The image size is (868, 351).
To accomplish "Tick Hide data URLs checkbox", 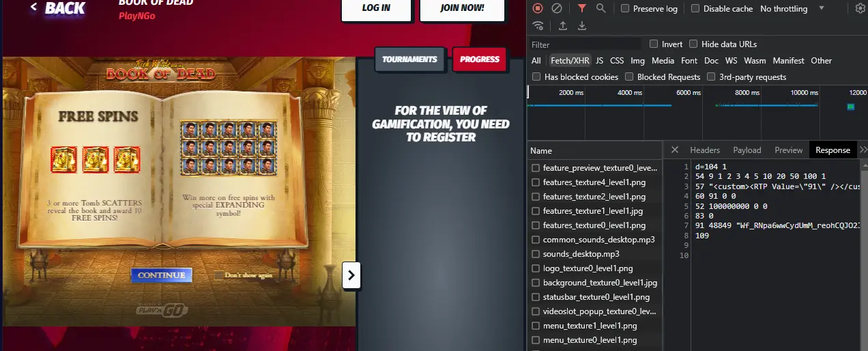I will [x=693, y=44].
